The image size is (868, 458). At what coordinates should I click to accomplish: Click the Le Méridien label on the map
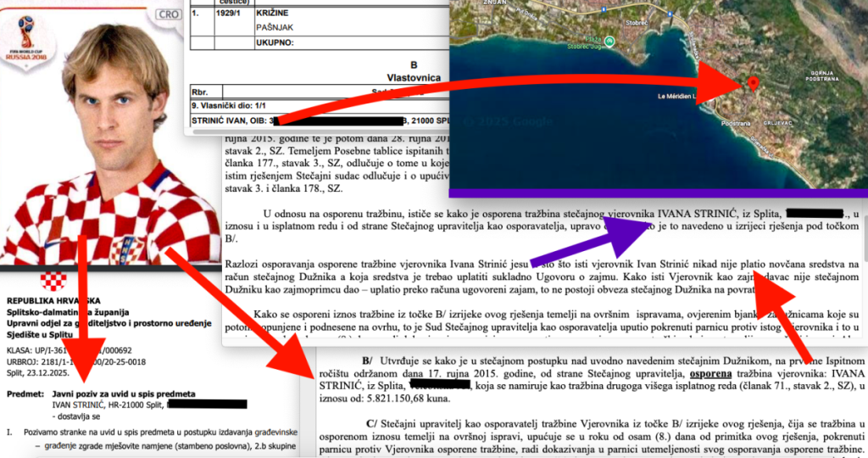point(676,97)
